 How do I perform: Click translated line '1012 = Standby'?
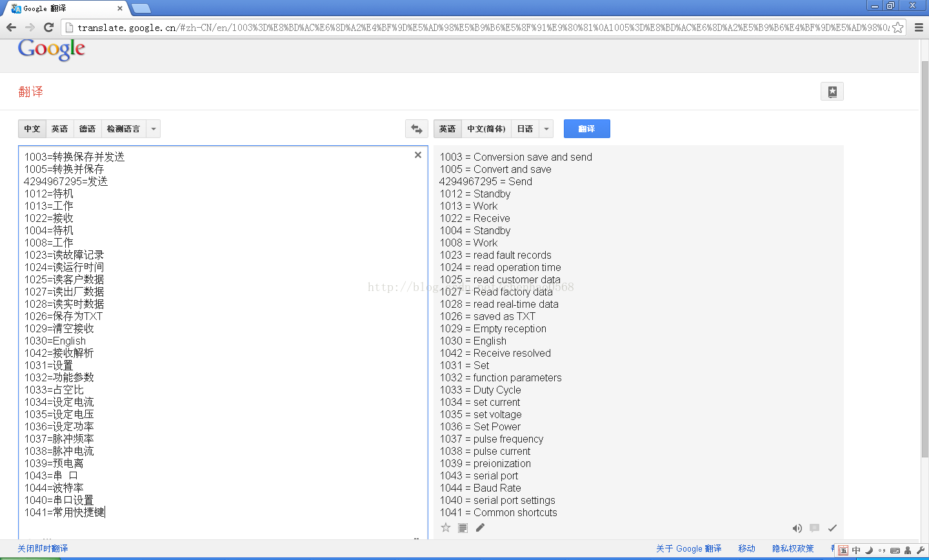tap(475, 194)
